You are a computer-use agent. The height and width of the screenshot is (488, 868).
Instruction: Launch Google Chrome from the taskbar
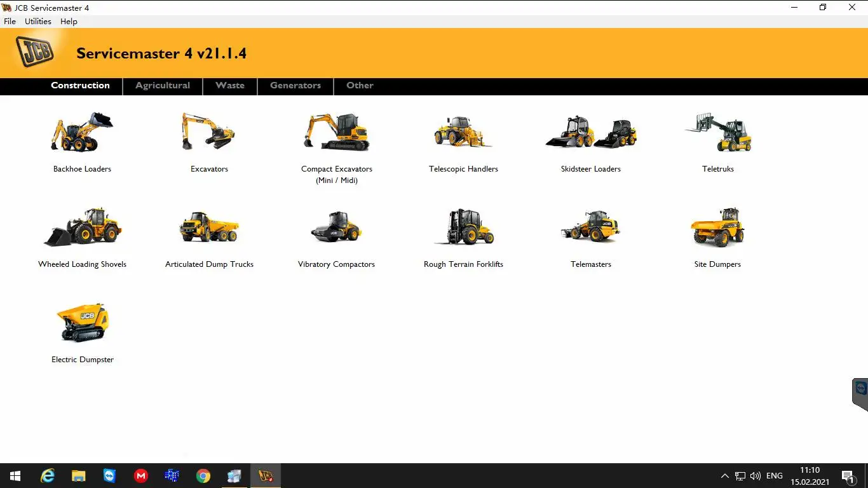pos(203,475)
